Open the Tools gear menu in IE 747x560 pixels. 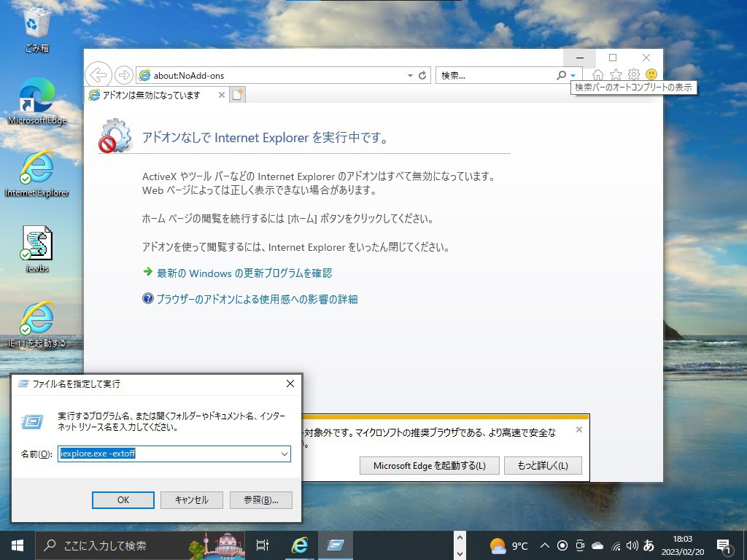[x=633, y=74]
